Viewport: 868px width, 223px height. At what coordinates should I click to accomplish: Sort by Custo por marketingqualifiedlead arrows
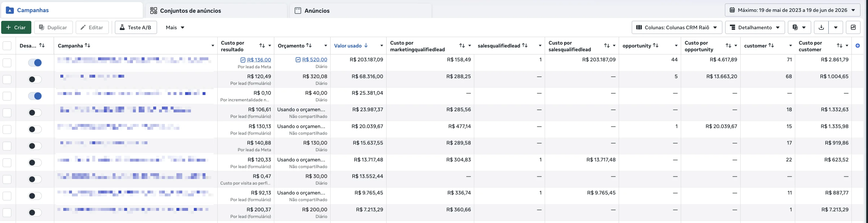(462, 46)
